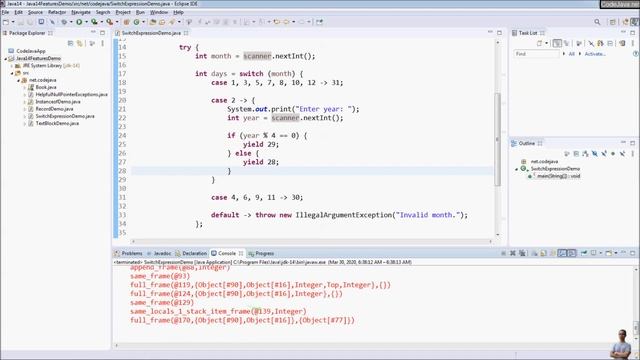This screenshot has width=640, height=360.
Task: Open the Open Console dropdown arrow
Action: [x=616, y=253]
